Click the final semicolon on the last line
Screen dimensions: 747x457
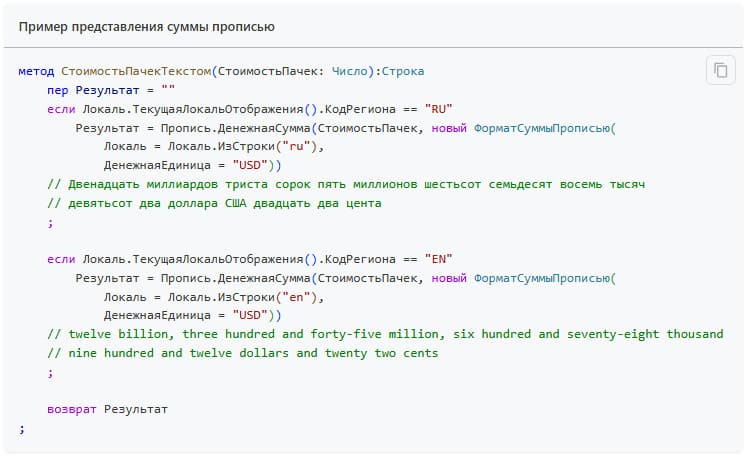[x=21, y=428]
